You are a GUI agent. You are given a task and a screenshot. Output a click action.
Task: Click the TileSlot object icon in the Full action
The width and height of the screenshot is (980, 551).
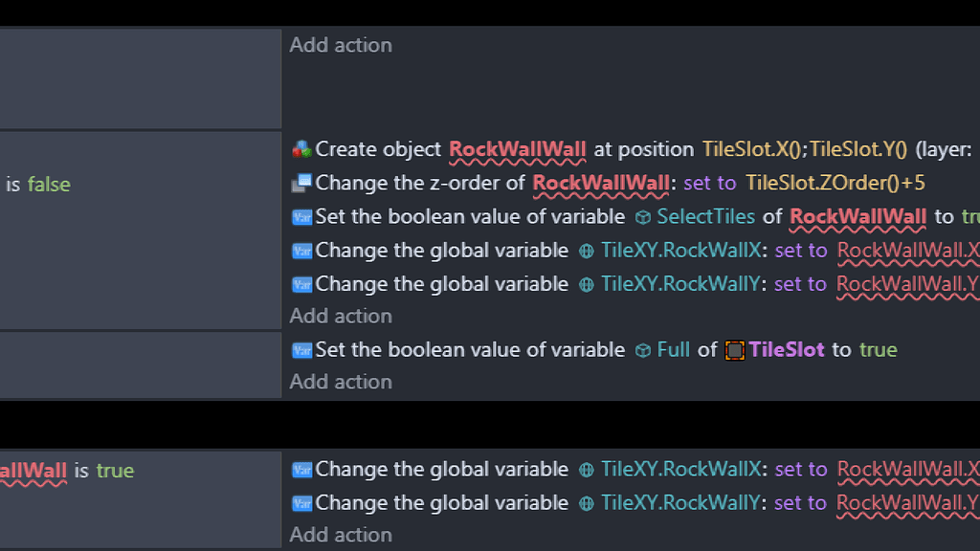click(x=734, y=349)
